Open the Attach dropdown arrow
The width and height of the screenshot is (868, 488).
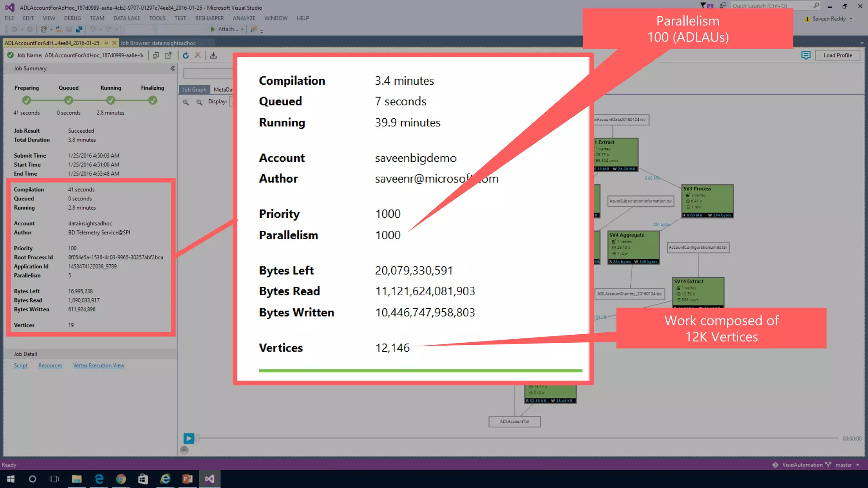tap(242, 29)
